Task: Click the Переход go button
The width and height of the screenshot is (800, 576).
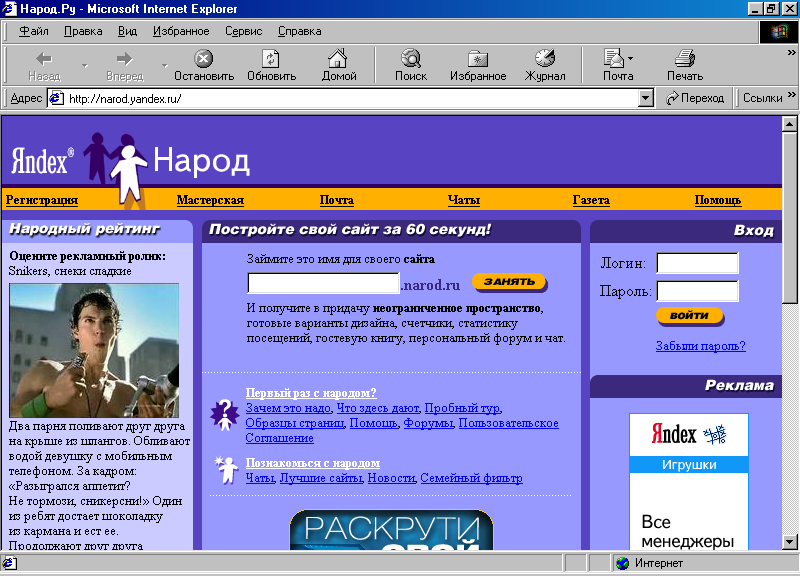Action: [695, 98]
